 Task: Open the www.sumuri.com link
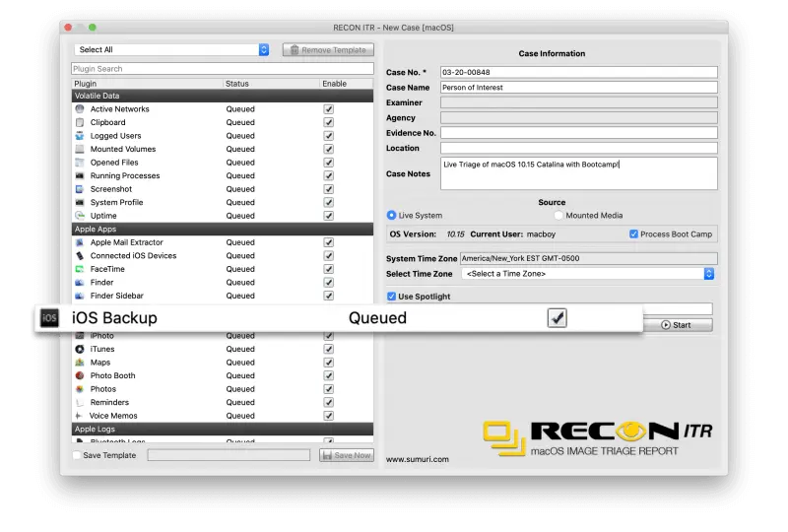[x=417, y=459]
